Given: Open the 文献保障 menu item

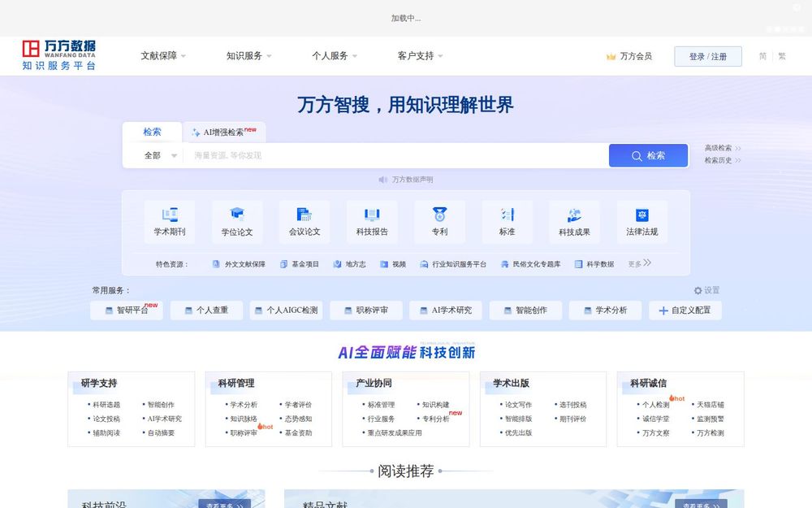Looking at the screenshot, I should [x=161, y=56].
